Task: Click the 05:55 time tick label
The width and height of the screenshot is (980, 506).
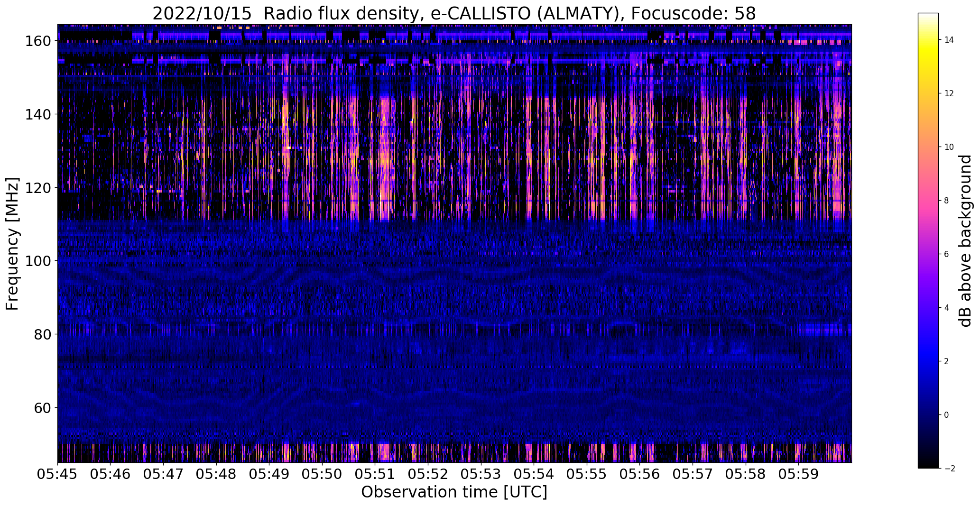Action: coord(587,473)
